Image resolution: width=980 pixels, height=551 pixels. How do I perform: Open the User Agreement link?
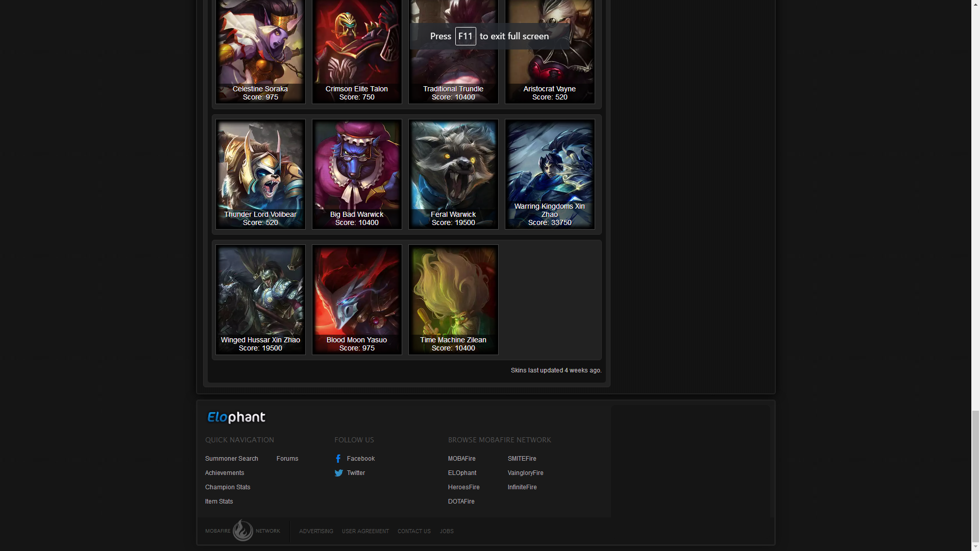[365, 531]
